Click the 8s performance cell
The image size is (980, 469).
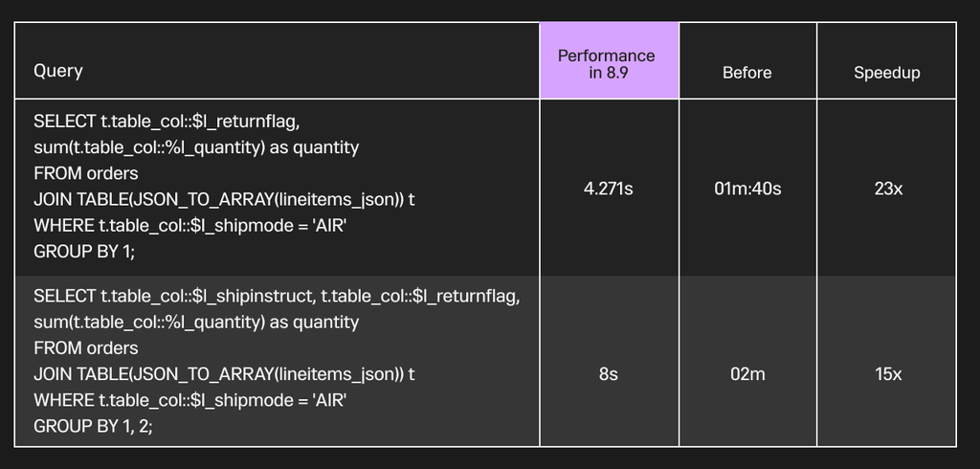coord(608,374)
